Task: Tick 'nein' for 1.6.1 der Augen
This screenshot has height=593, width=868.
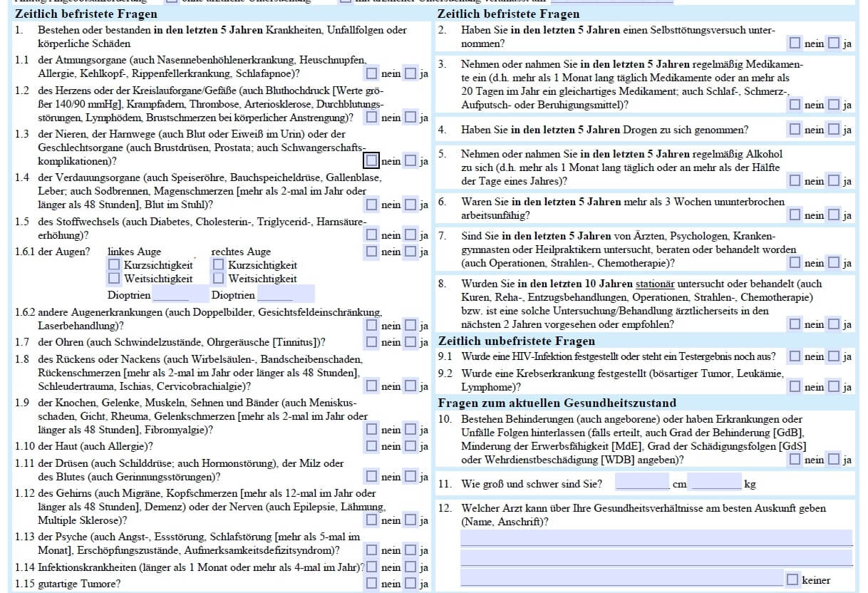Action: (x=372, y=251)
